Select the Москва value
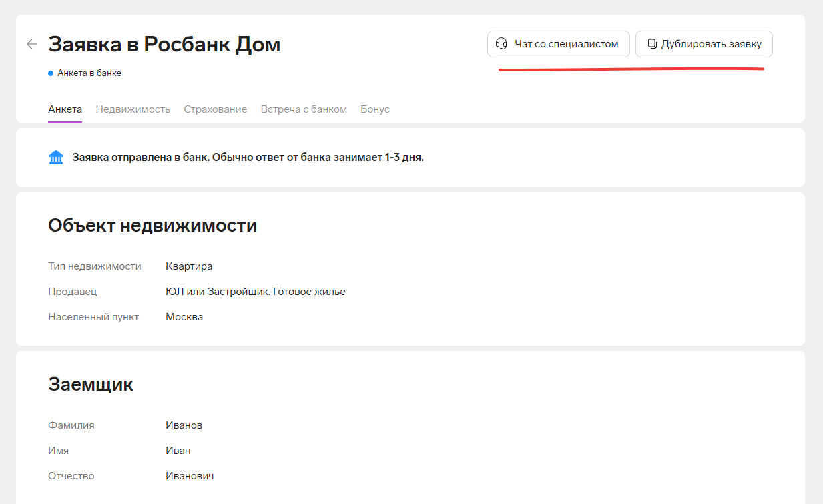Image resolution: width=823 pixels, height=504 pixels. point(184,317)
